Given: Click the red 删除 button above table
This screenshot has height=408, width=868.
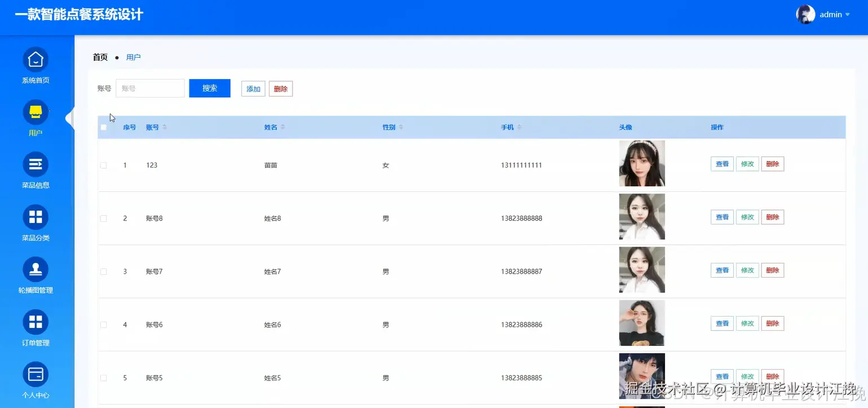Looking at the screenshot, I should [281, 89].
